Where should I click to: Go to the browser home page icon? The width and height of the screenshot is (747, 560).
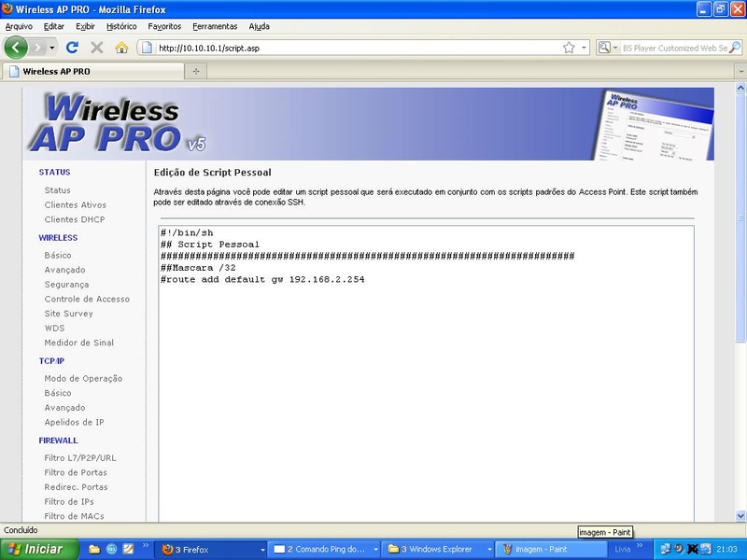(x=121, y=48)
